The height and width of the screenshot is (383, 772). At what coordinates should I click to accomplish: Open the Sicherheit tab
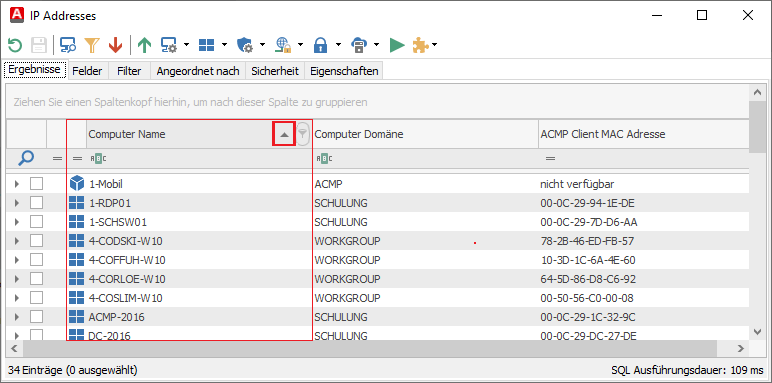tap(275, 71)
